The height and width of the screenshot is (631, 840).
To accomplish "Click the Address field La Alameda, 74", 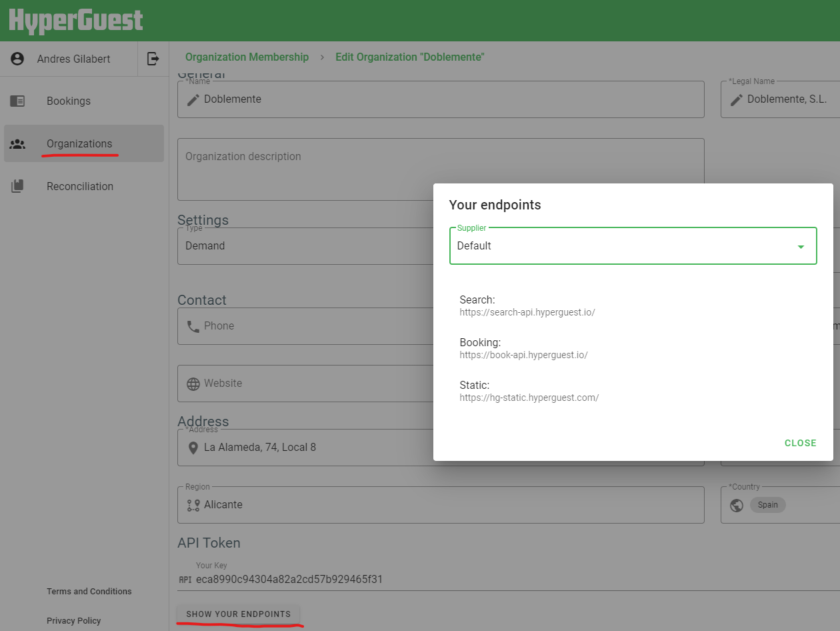I will [x=305, y=448].
